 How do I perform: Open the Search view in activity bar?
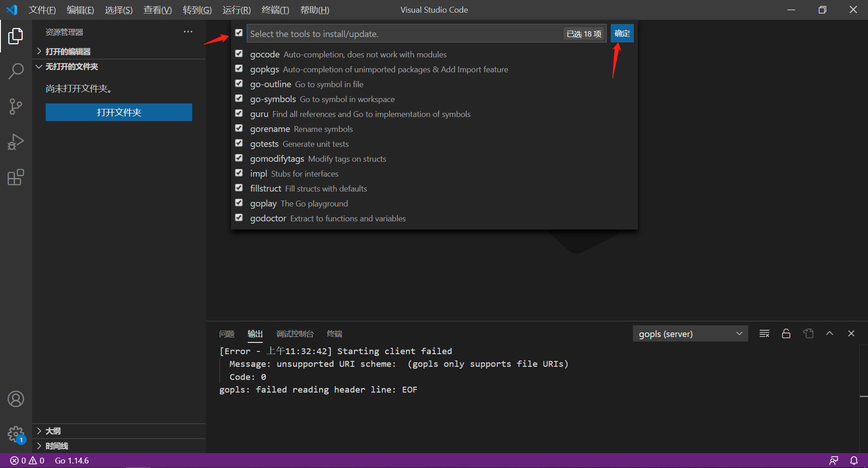(x=15, y=71)
